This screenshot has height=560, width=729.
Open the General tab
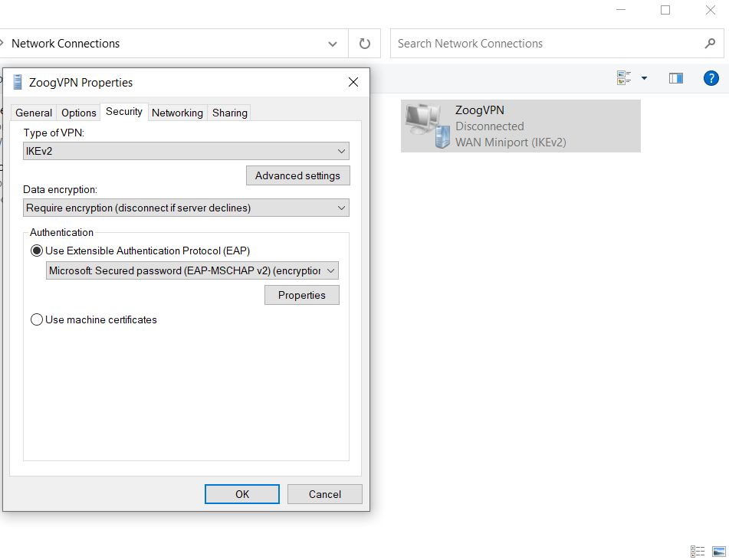[34, 113]
